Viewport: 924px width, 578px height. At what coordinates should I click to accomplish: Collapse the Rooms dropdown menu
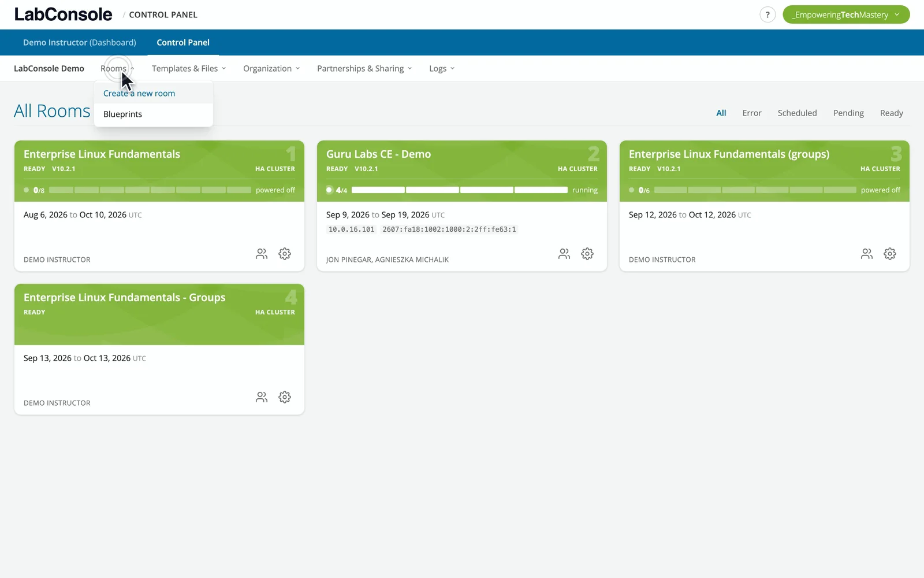(x=117, y=68)
